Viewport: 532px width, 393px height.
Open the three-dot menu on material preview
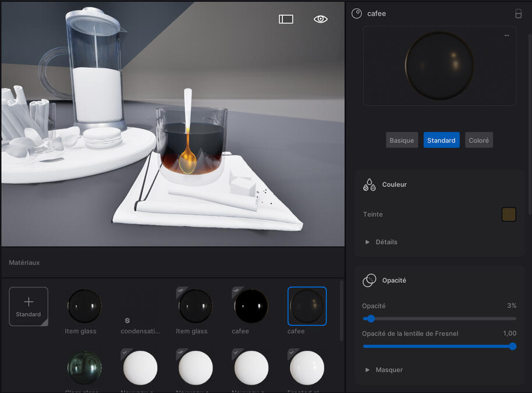pos(506,36)
